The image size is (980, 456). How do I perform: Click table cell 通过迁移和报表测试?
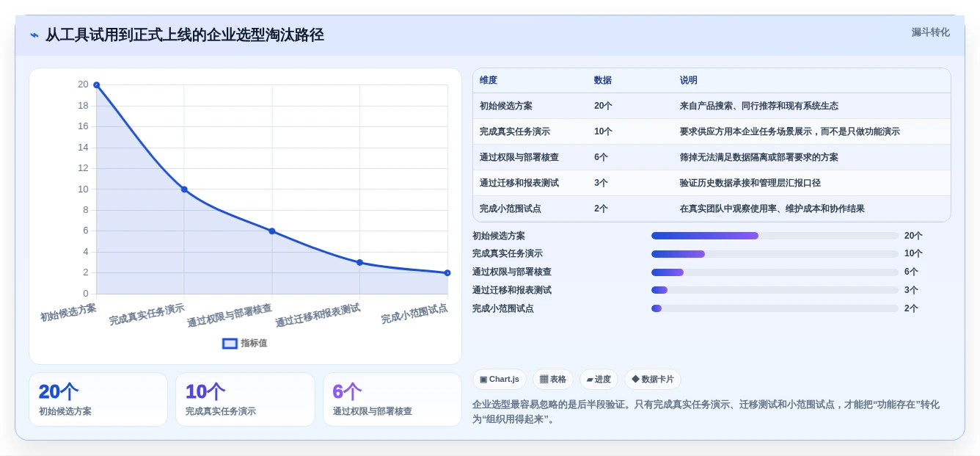[x=519, y=183]
